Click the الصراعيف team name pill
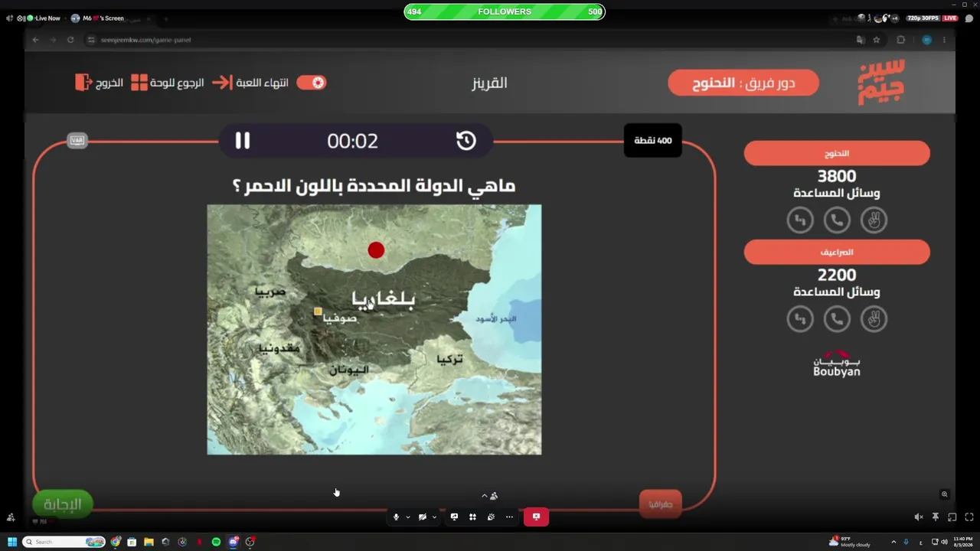The height and width of the screenshot is (551, 980). click(837, 252)
